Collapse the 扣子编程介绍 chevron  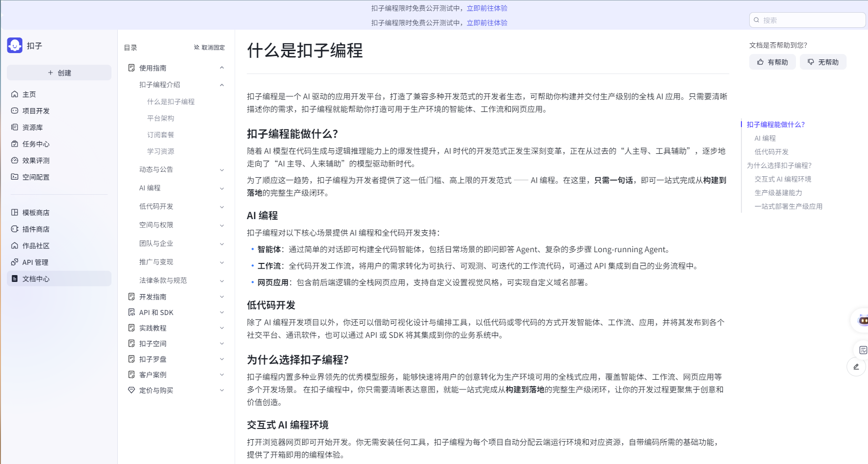222,85
